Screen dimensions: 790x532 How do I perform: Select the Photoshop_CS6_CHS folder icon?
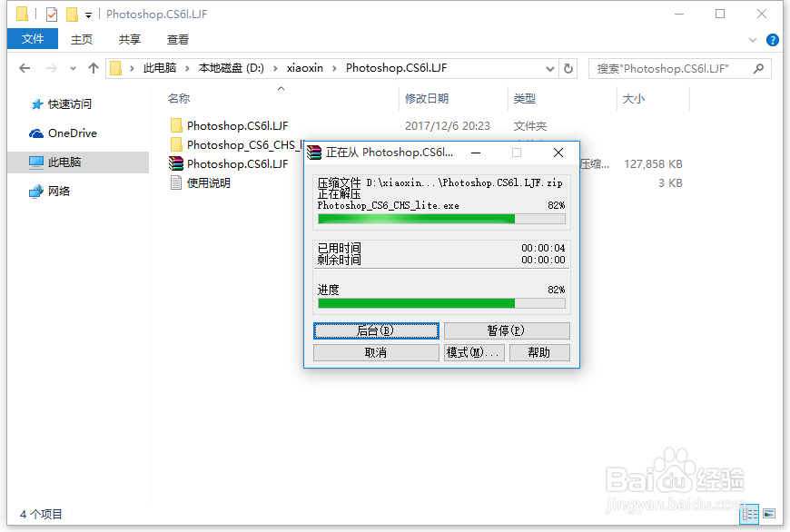(176, 144)
